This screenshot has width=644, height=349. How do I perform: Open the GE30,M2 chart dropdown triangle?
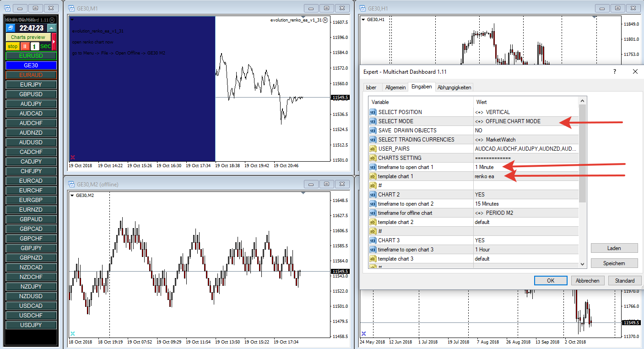click(72, 196)
